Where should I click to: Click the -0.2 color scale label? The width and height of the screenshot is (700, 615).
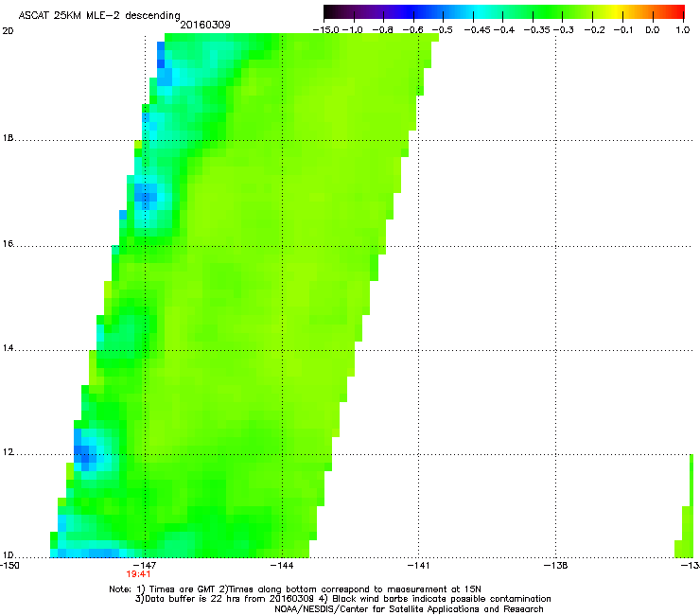[595, 30]
